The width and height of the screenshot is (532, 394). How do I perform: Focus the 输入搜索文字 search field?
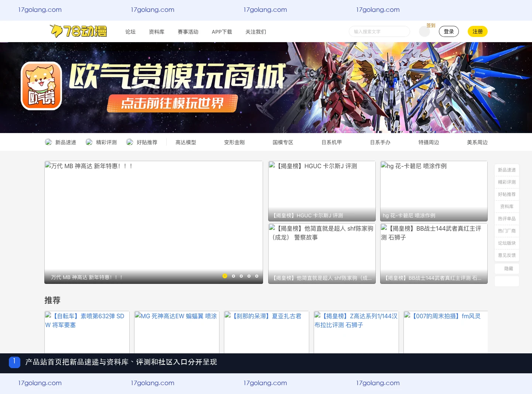click(x=379, y=31)
